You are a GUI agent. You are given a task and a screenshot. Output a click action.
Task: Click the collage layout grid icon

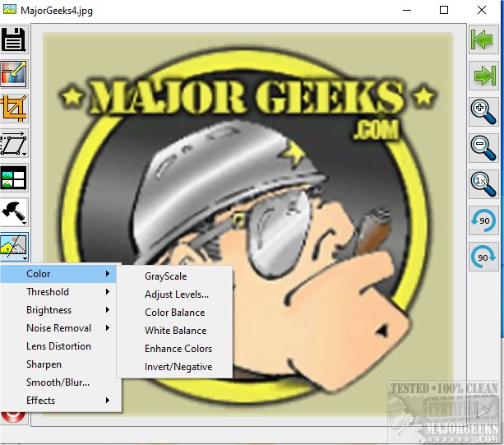(13, 178)
